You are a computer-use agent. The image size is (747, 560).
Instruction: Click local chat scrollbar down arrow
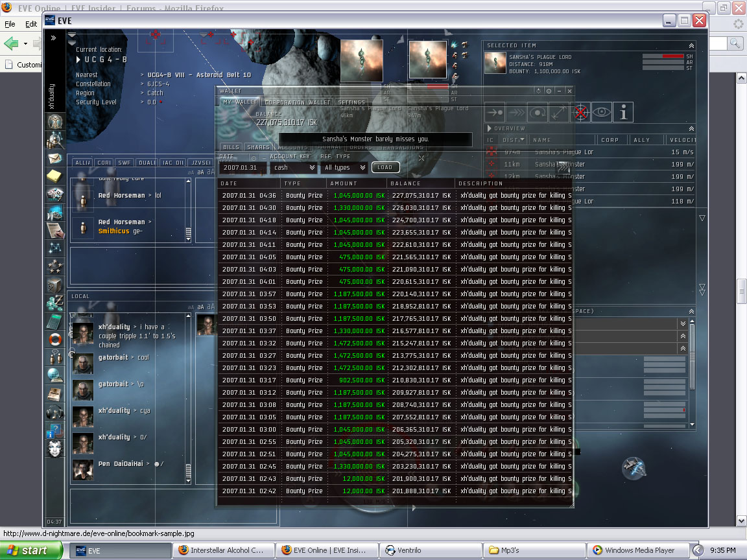(x=189, y=482)
